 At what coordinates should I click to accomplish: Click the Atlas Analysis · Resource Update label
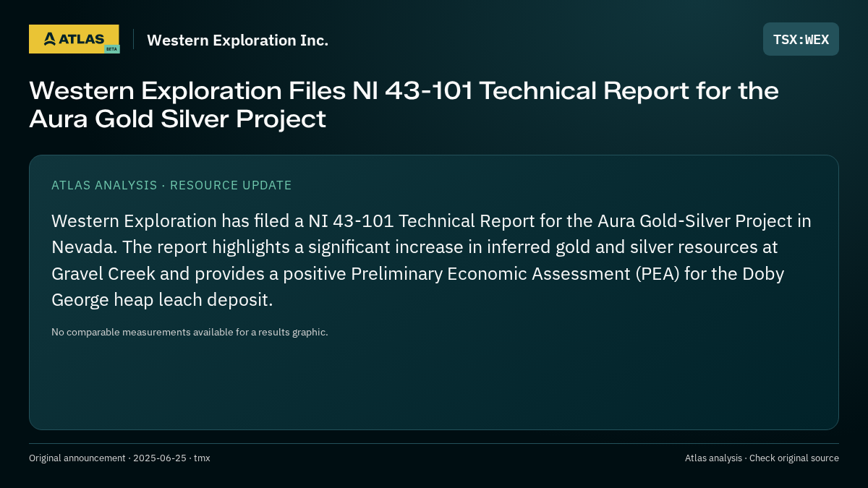171,185
